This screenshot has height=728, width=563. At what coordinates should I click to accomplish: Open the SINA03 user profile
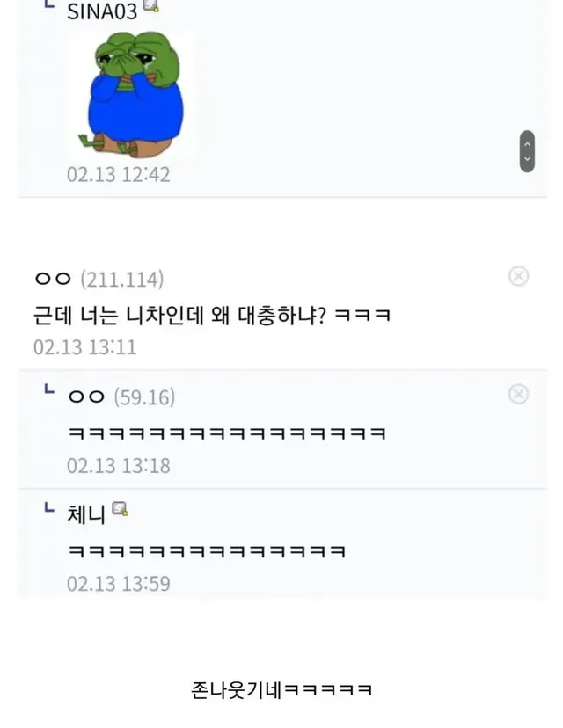tap(102, 11)
